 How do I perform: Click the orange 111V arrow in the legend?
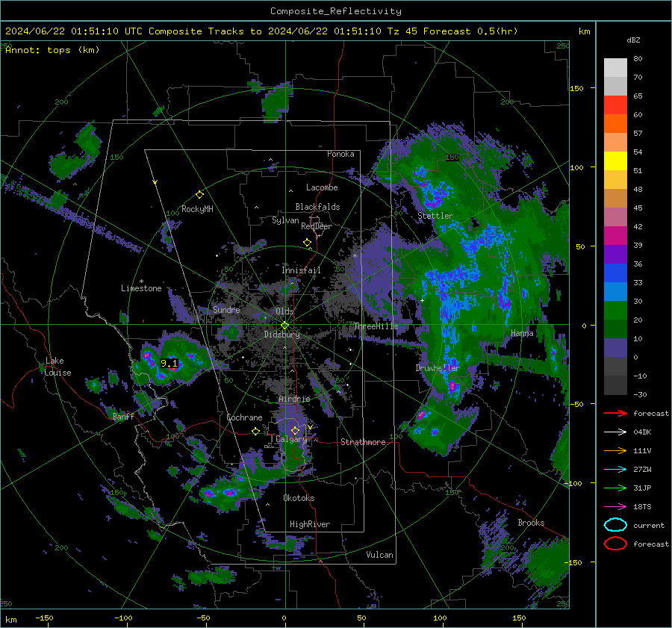pyautogui.click(x=615, y=450)
